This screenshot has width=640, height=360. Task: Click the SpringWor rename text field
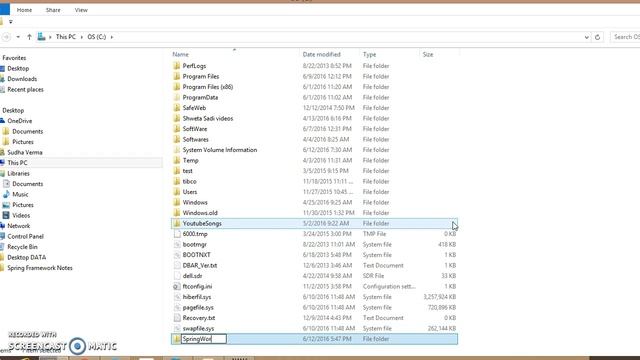click(x=204, y=339)
